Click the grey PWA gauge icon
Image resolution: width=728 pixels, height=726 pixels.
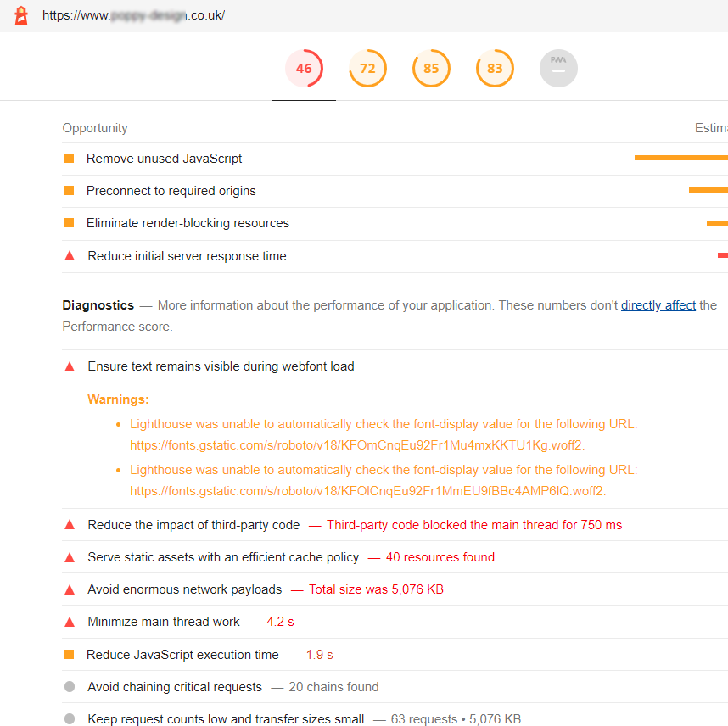(x=558, y=69)
